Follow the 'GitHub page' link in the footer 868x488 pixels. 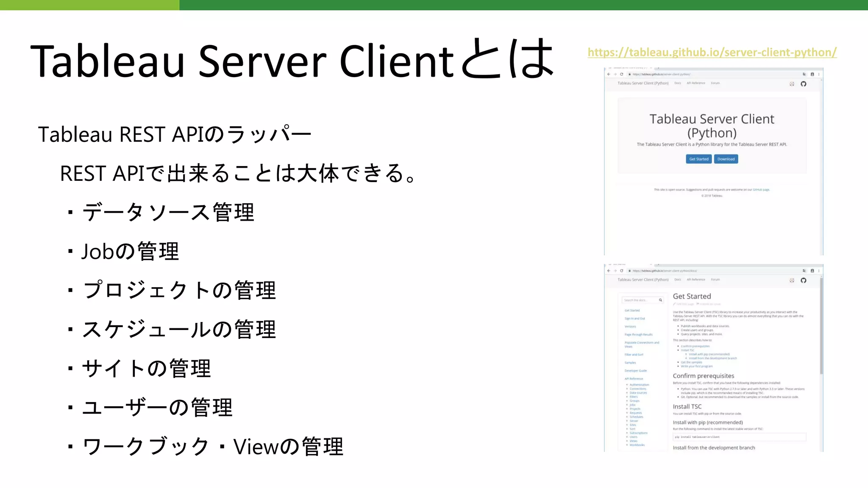pyautogui.click(x=761, y=190)
